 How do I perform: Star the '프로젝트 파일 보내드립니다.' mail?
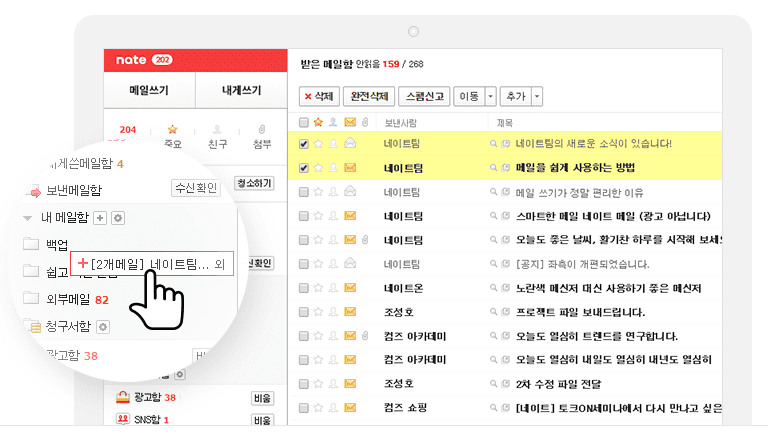click(x=318, y=312)
